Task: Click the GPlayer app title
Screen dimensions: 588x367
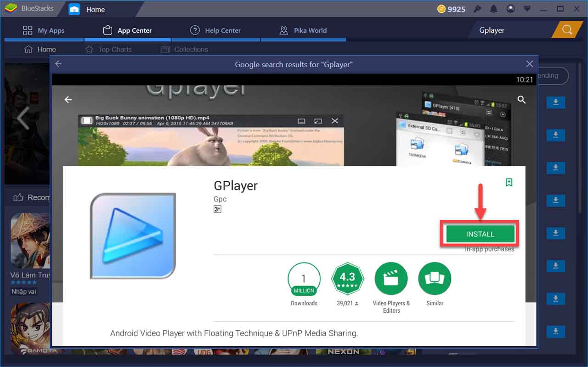Action: pyautogui.click(x=236, y=185)
